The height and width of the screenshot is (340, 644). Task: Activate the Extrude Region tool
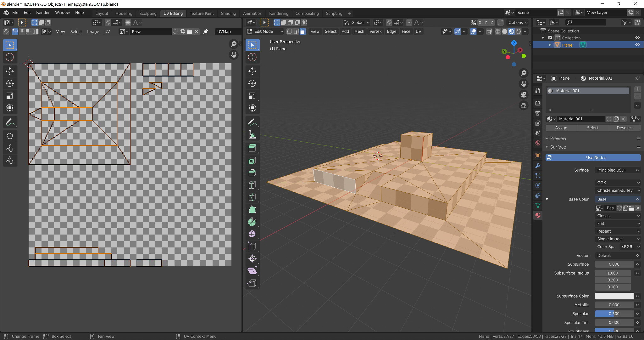(x=253, y=148)
